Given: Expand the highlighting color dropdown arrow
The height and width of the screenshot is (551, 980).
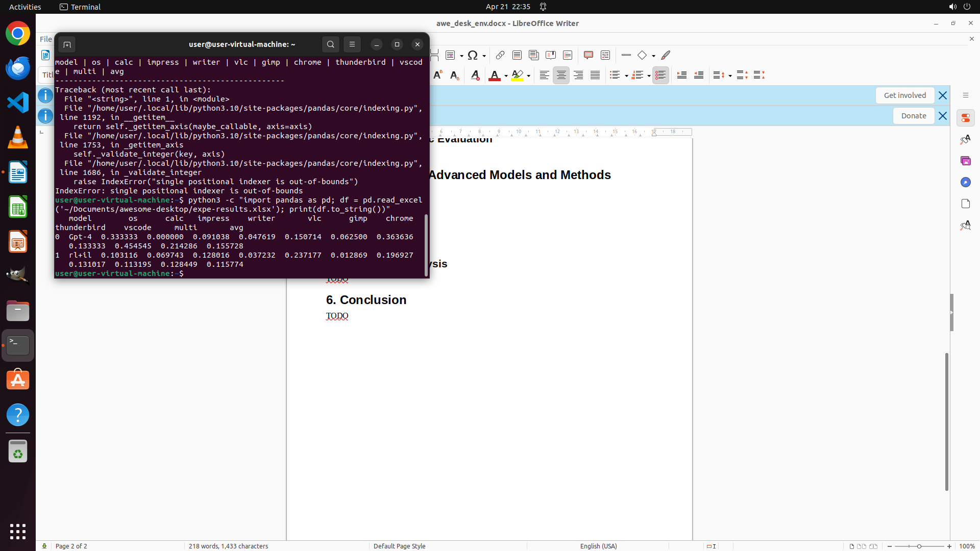Looking at the screenshot, I should pyautogui.click(x=528, y=76).
